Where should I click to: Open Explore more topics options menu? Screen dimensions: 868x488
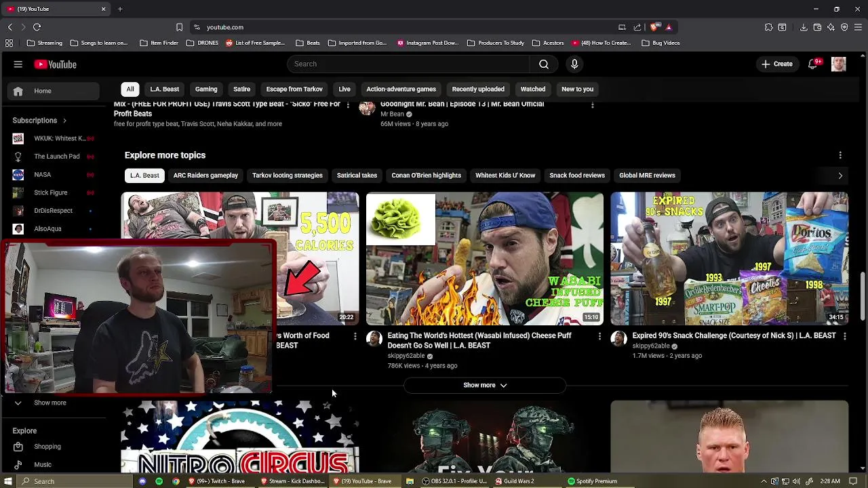[x=840, y=155]
